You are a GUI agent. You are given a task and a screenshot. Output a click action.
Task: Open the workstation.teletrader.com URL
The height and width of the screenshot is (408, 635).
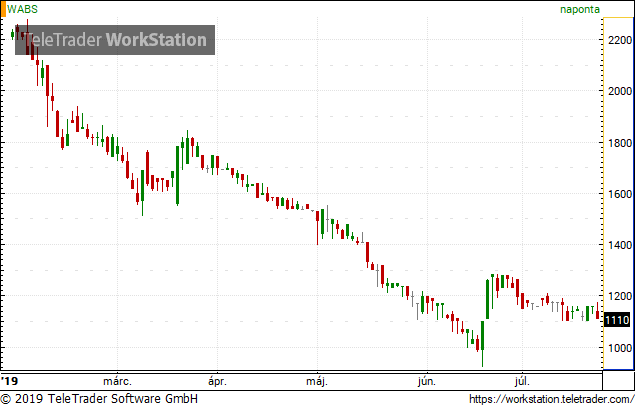(x=552, y=399)
